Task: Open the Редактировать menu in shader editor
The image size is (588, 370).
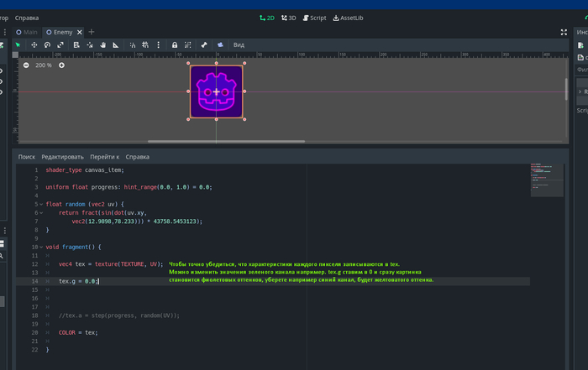Action: pyautogui.click(x=63, y=157)
